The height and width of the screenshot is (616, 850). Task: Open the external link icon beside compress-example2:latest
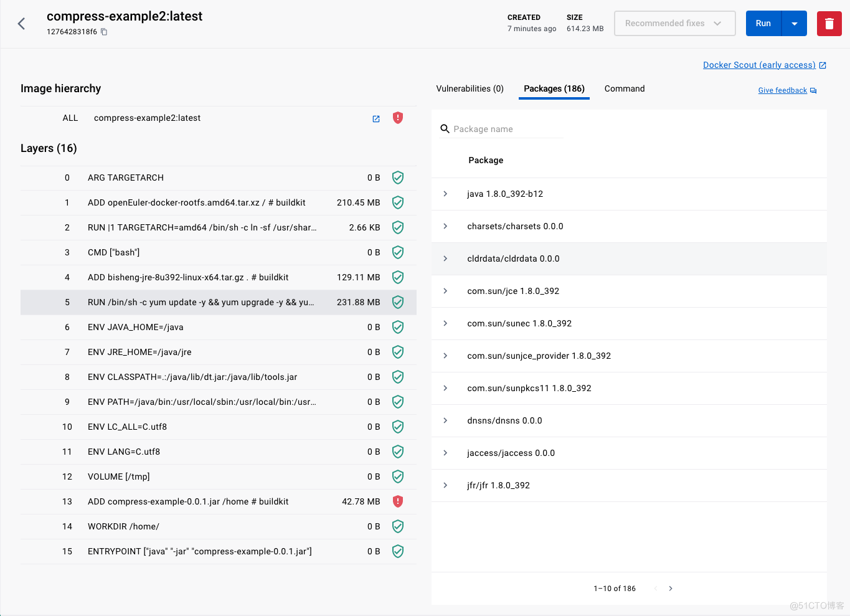tap(376, 119)
